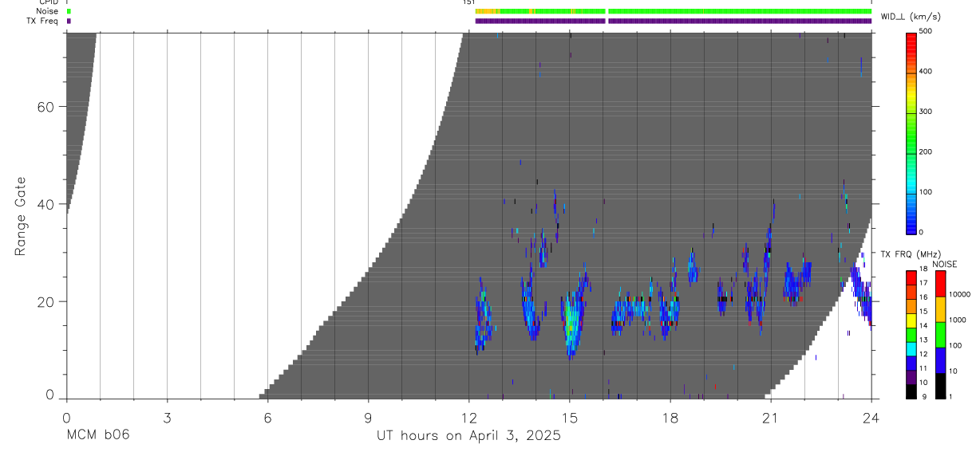Click the red segment of the NOISE scale
Screen dimensions: 980x452
[939, 282]
